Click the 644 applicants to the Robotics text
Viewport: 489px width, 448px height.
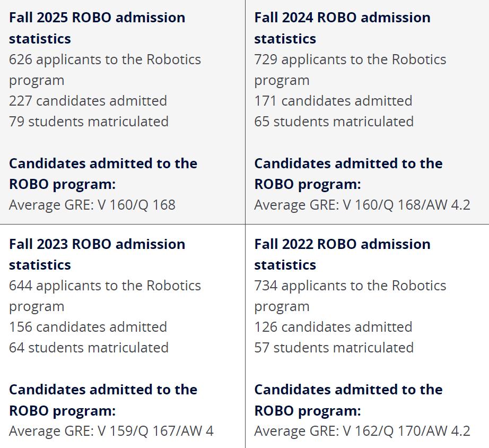tap(105, 286)
